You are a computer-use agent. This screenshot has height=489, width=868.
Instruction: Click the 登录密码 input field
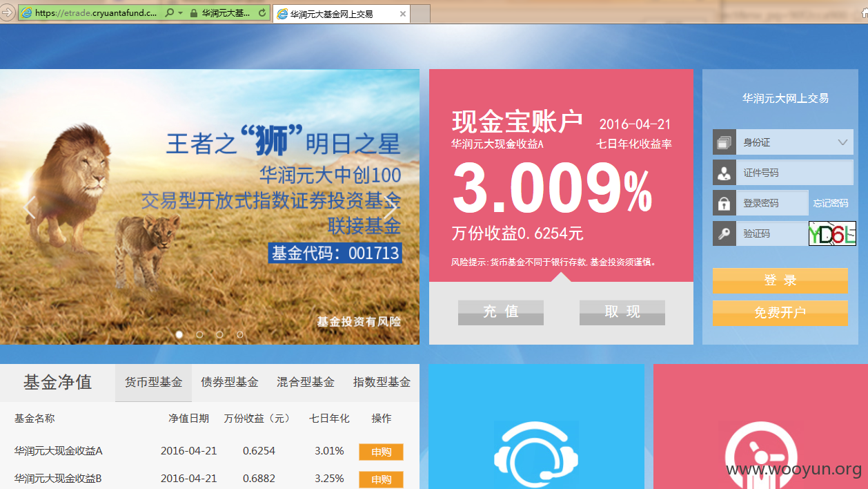771,203
